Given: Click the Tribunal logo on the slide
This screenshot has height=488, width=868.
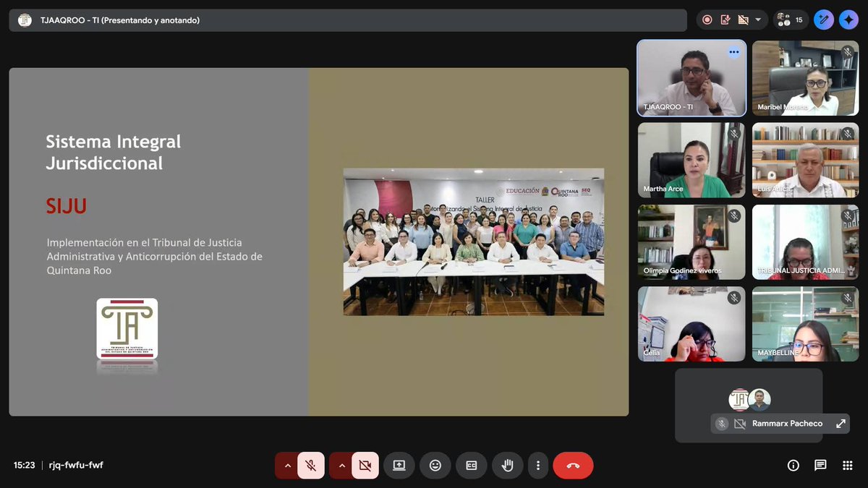Looking at the screenshot, I should click(127, 328).
